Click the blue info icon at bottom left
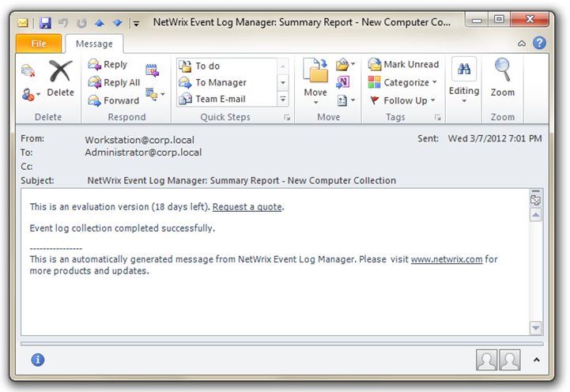The image size is (570, 392). pos(37,360)
